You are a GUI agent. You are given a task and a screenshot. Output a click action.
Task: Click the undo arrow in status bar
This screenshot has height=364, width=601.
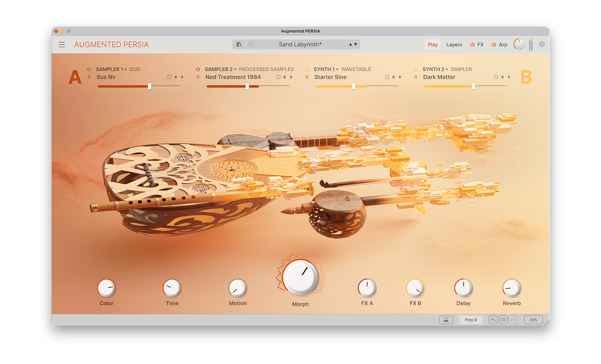493,320
